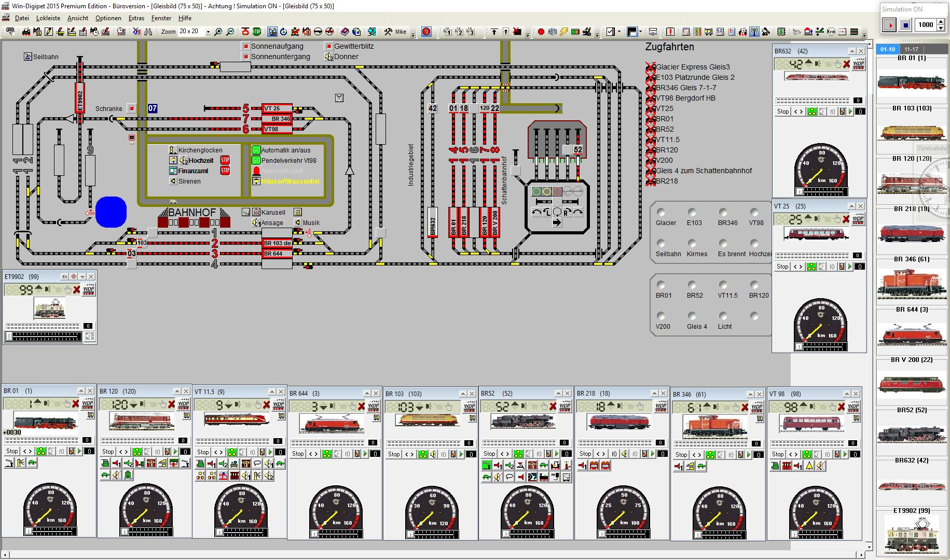Click the Simulation ON play button

point(889,25)
